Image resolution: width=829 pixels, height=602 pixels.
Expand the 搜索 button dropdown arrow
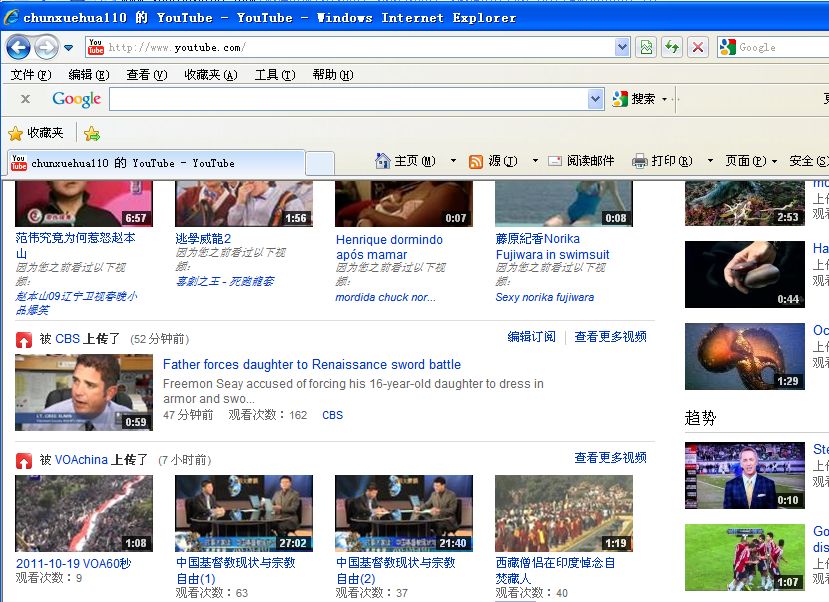tap(665, 99)
